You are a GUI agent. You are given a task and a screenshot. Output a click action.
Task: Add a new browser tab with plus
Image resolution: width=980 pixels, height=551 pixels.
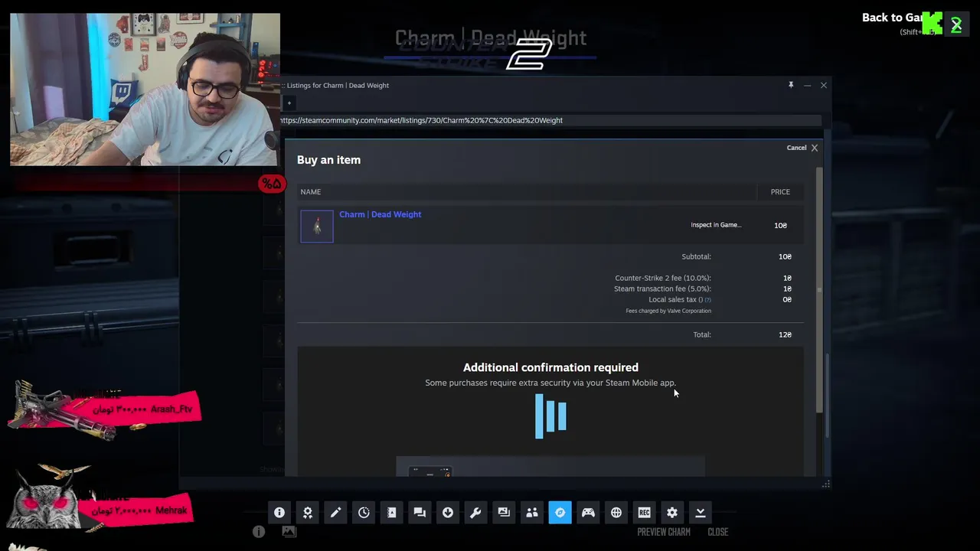point(289,103)
